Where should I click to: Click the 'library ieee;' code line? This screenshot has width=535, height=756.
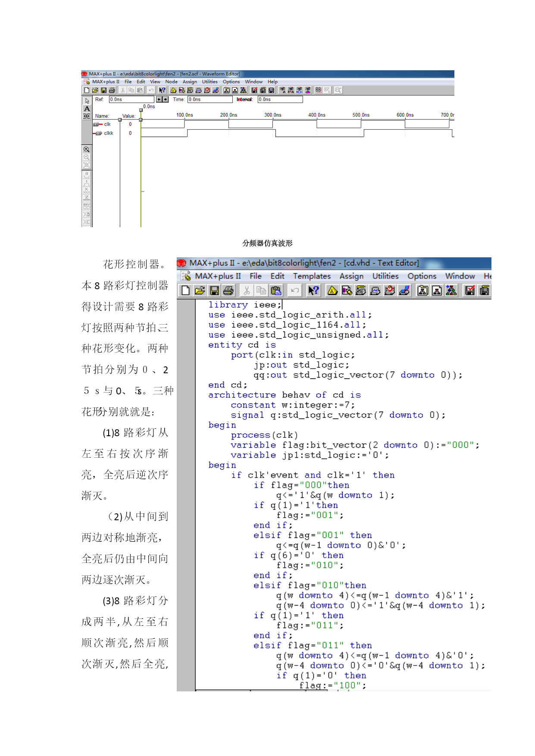(245, 305)
